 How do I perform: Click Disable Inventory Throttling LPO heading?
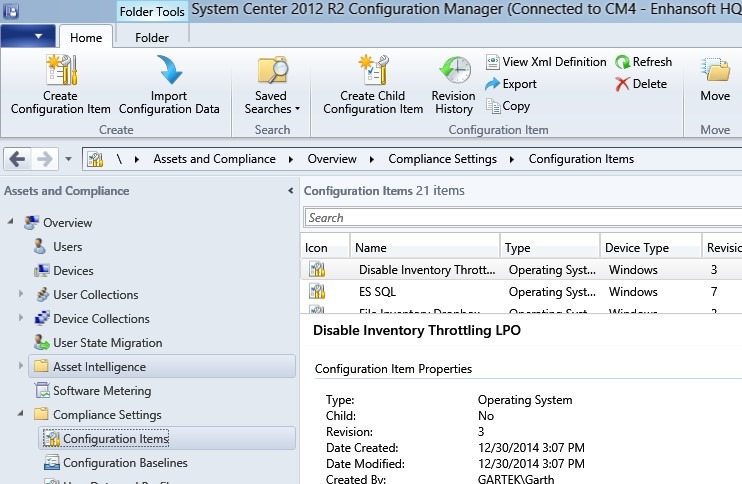(x=417, y=330)
